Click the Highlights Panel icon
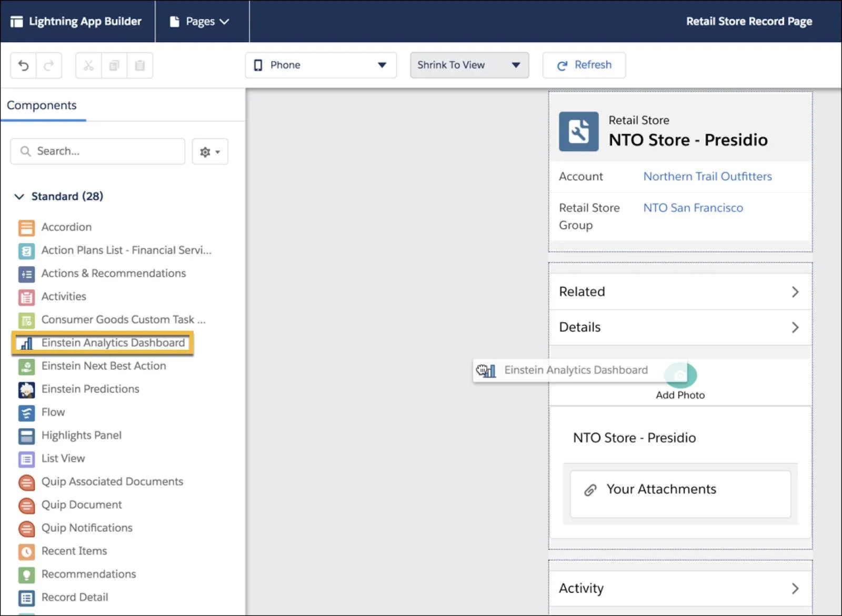Image resolution: width=842 pixels, height=616 pixels. pos(26,436)
